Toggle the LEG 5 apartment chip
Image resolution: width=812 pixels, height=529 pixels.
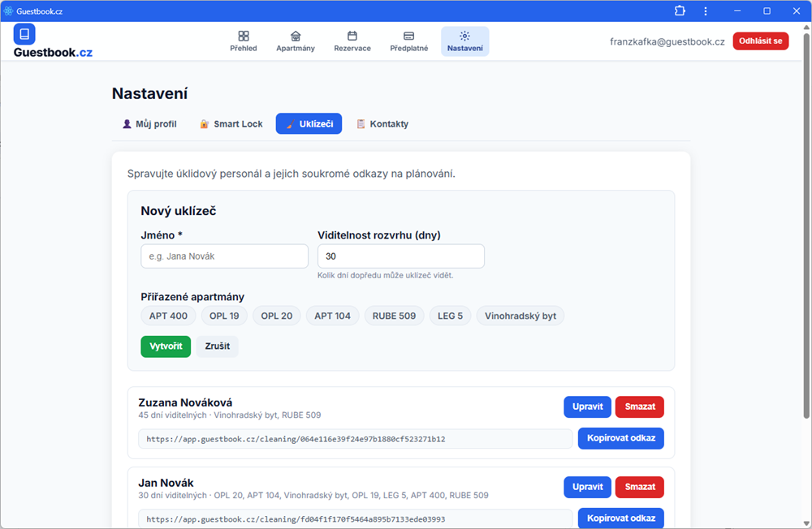450,316
